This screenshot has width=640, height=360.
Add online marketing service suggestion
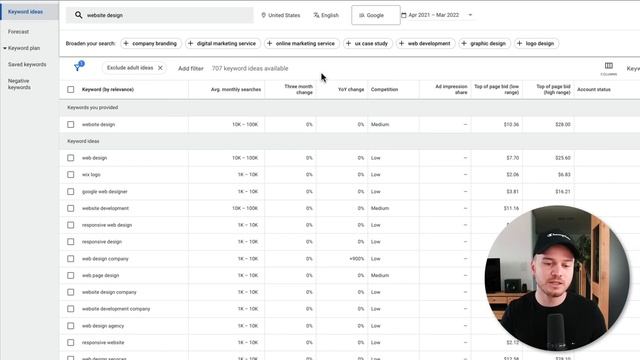click(x=302, y=43)
